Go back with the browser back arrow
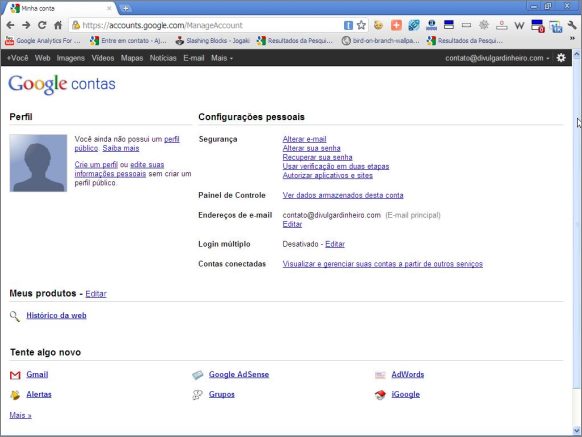 click(10, 25)
